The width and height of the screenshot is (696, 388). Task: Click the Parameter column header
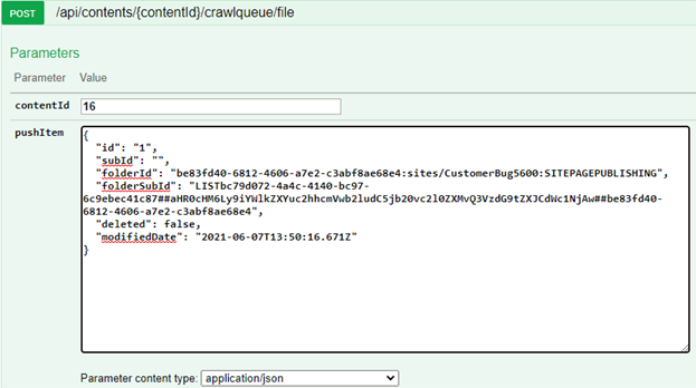tap(40, 78)
